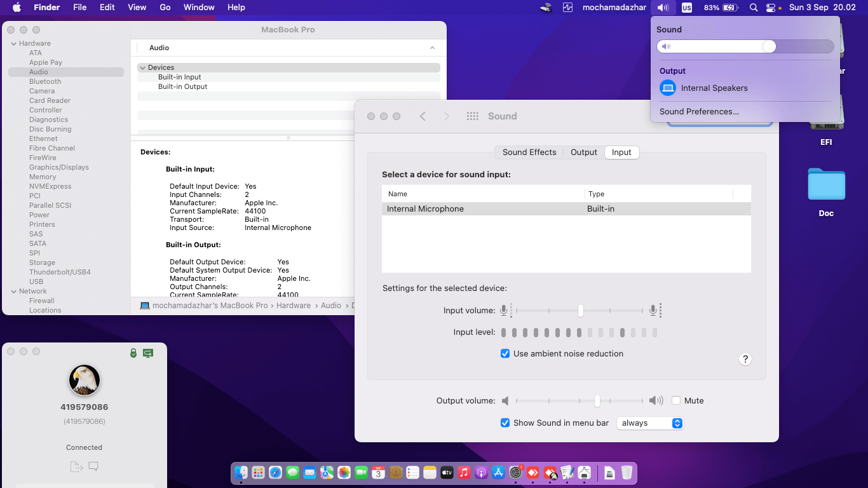Open the Apple TV app in dock
The height and width of the screenshot is (488, 868).
447,473
